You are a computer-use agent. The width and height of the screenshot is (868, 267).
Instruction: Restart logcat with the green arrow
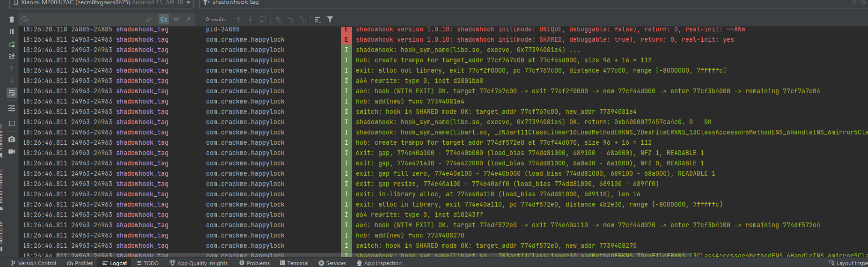[x=12, y=44]
